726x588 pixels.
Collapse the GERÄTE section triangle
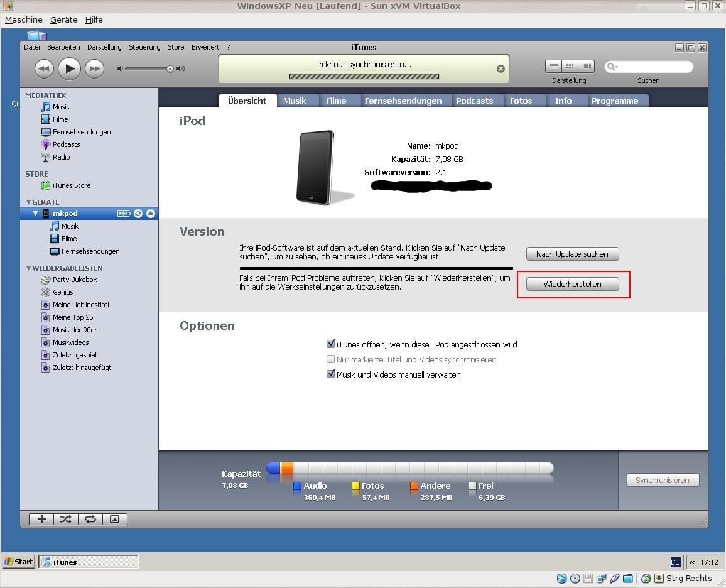click(x=29, y=202)
